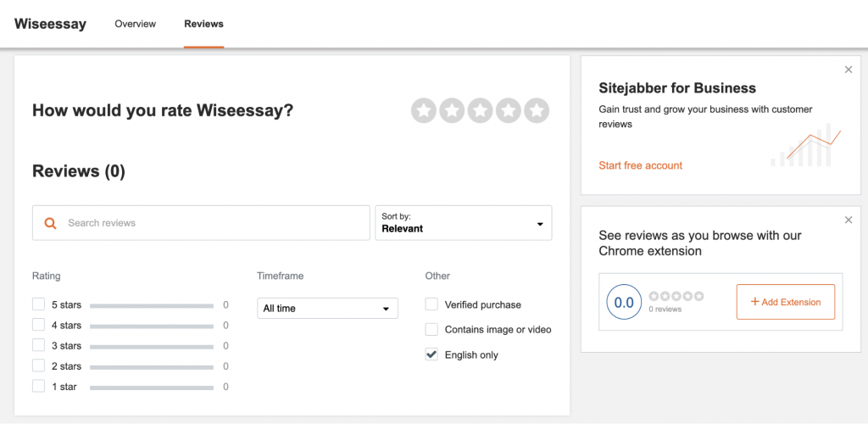Check the 2 stars filter
Viewport: 868px width, 424px height.
[x=38, y=365]
